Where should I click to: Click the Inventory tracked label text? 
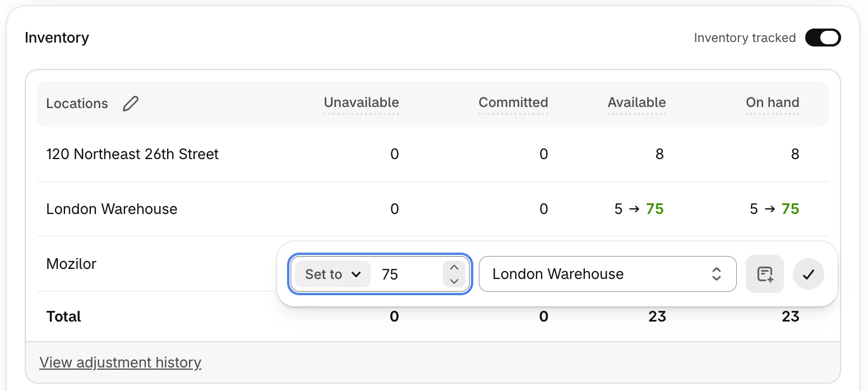point(745,38)
